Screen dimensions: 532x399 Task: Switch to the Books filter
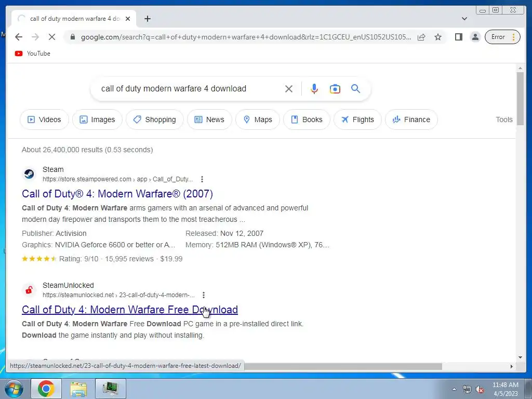[x=307, y=119]
